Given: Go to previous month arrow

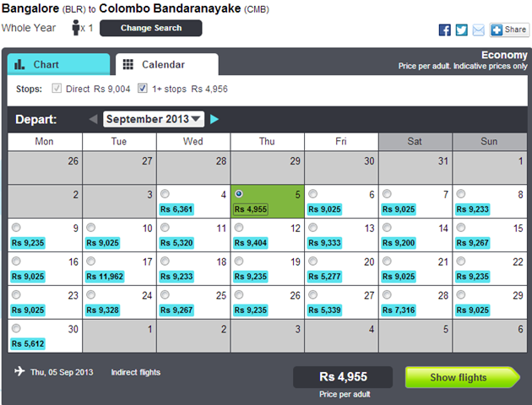Looking at the screenshot, I should [x=94, y=119].
